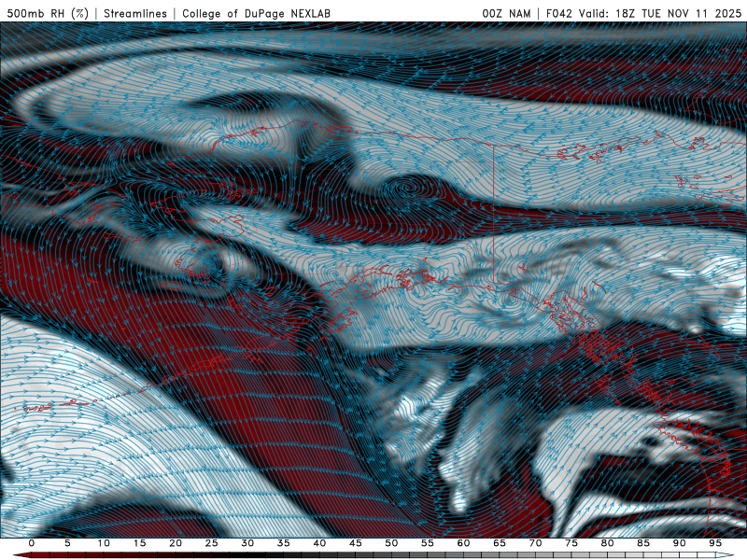Click the "50" colorbar scale label
The image size is (747, 560).
pos(391,543)
